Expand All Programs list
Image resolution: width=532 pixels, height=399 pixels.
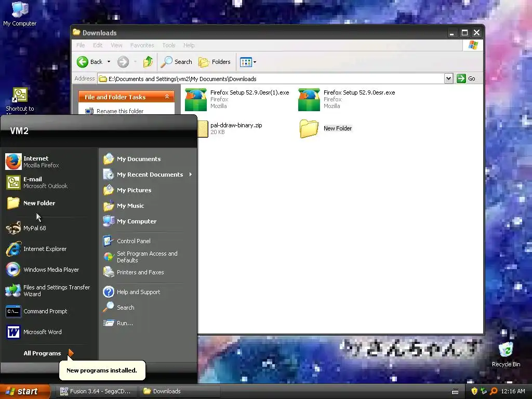pos(48,353)
